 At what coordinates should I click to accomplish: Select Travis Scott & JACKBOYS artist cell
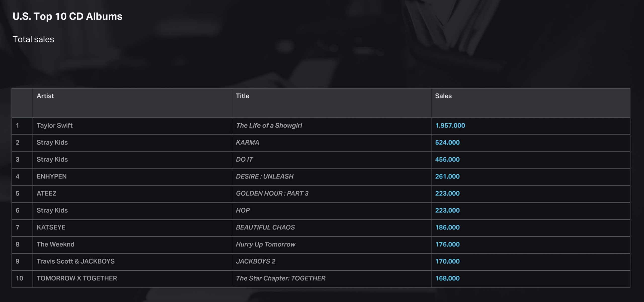pos(75,261)
